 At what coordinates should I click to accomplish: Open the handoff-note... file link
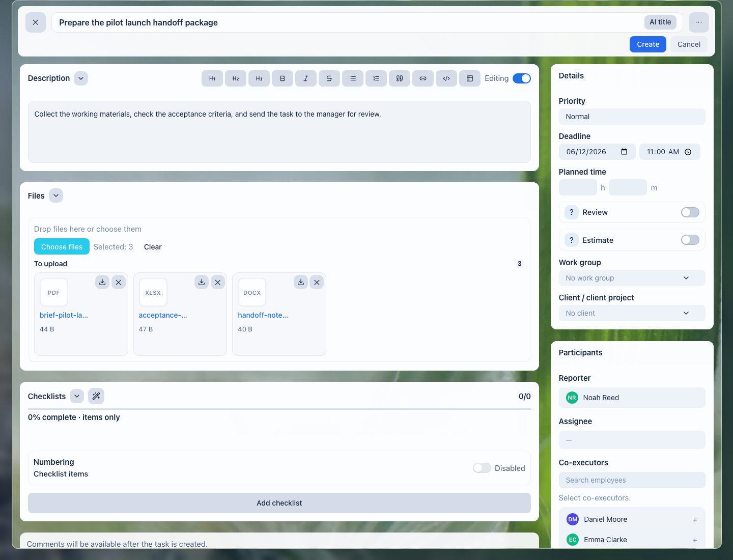pyautogui.click(x=263, y=315)
